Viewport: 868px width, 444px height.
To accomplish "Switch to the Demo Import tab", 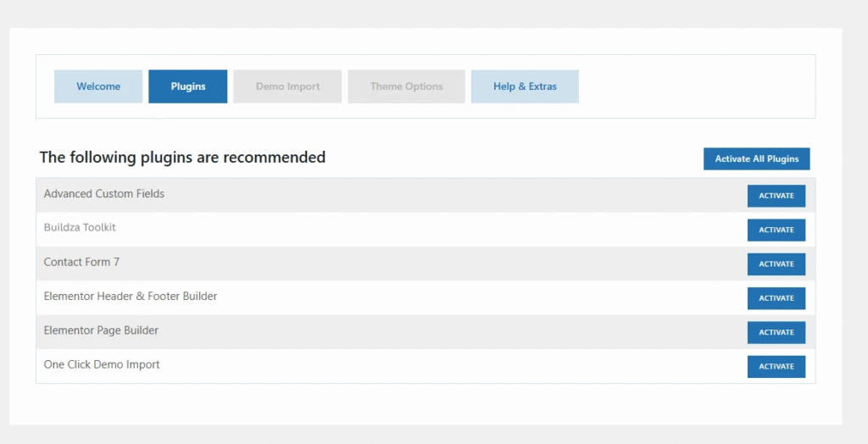I will pos(287,86).
